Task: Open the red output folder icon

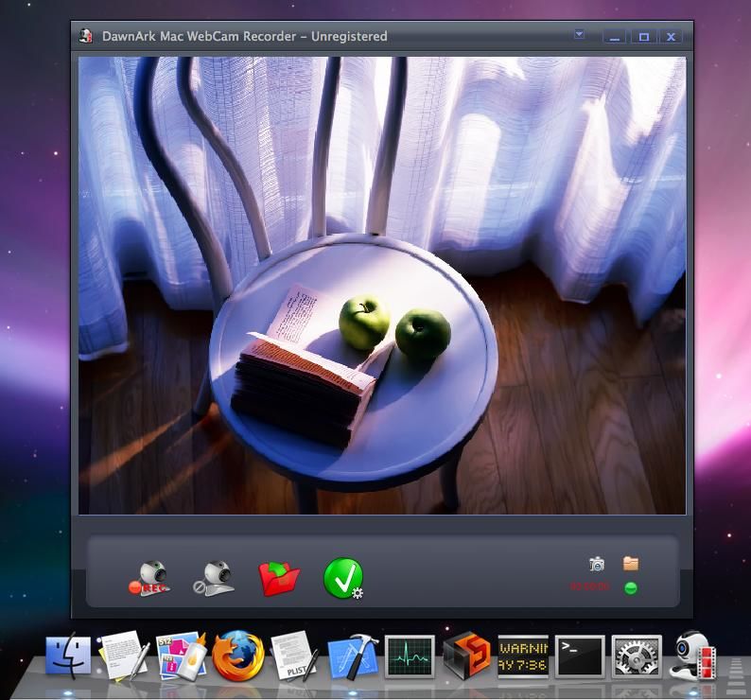Action: click(279, 578)
